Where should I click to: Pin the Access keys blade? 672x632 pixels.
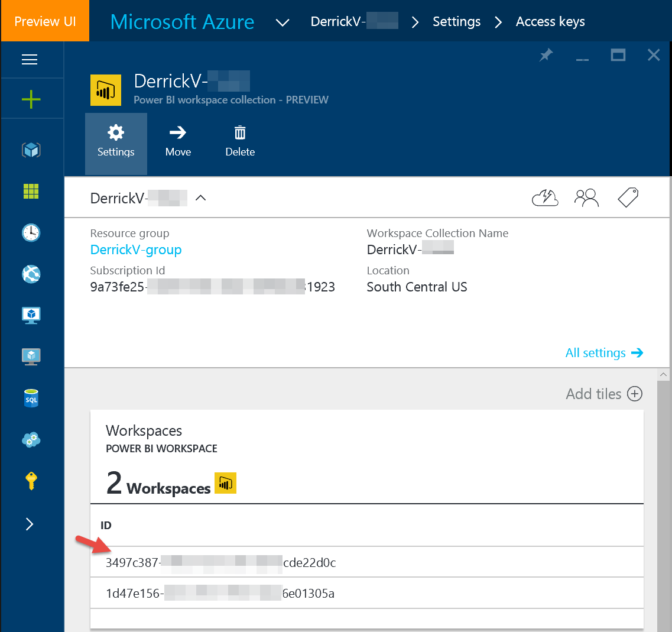(x=546, y=54)
